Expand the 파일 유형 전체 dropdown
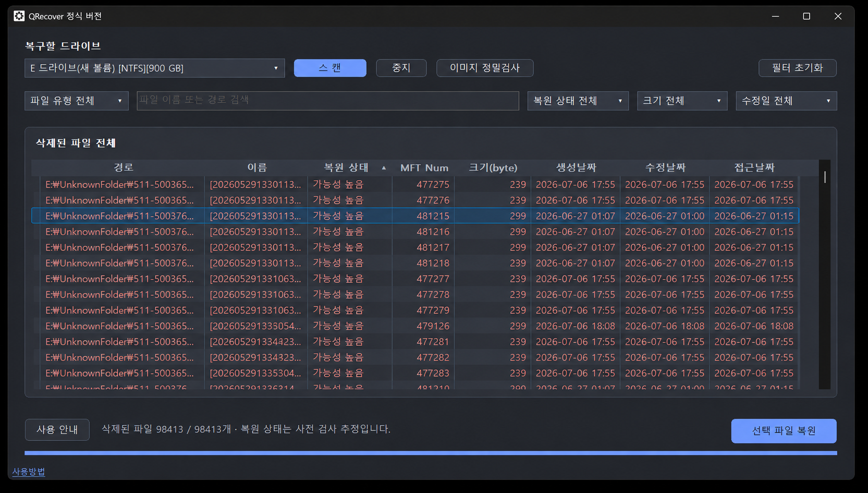This screenshot has width=868, height=493. pyautogui.click(x=76, y=101)
